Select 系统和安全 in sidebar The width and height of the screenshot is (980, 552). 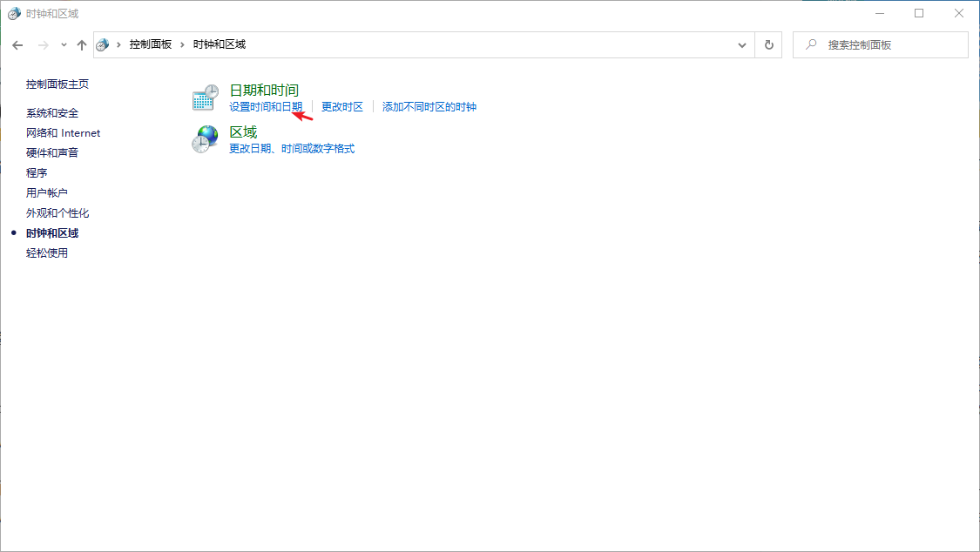pyautogui.click(x=54, y=112)
